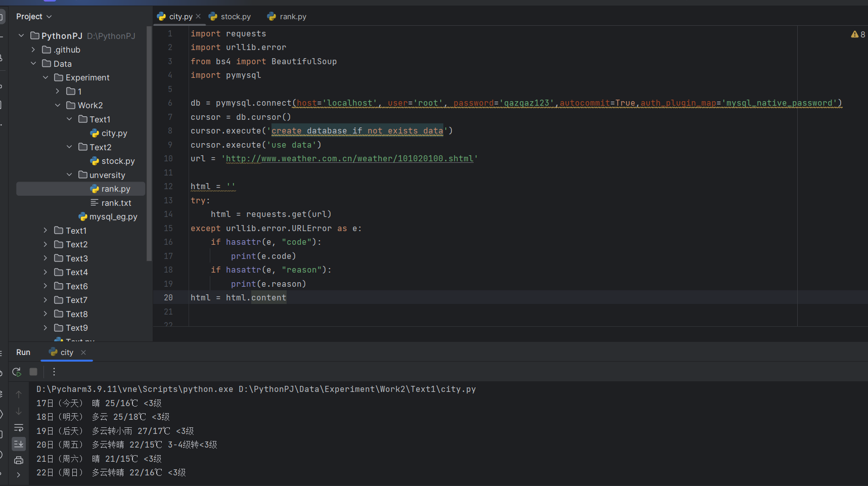This screenshot has width=868, height=486.
Task: Expand hidden Run console toolbar actions
Action: [x=19, y=475]
